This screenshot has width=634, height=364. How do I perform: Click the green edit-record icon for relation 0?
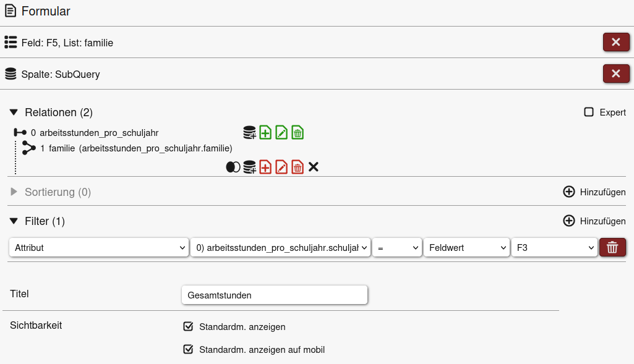click(x=281, y=132)
